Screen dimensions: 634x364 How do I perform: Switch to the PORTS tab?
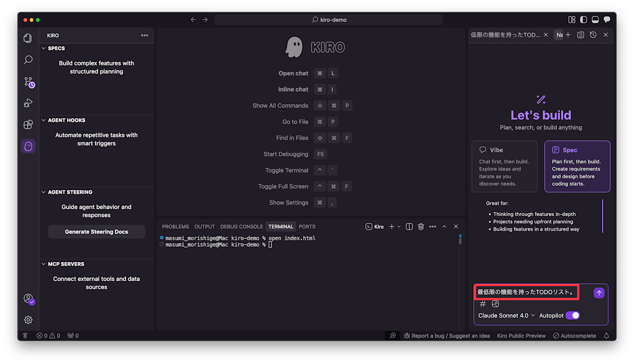[x=307, y=227]
